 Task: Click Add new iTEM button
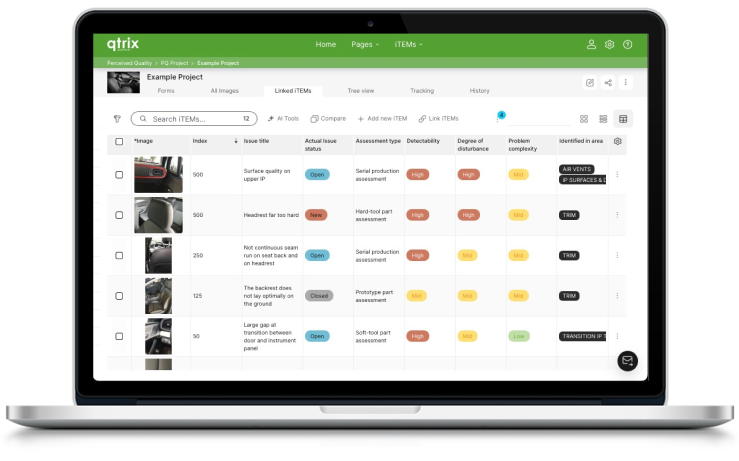point(381,119)
